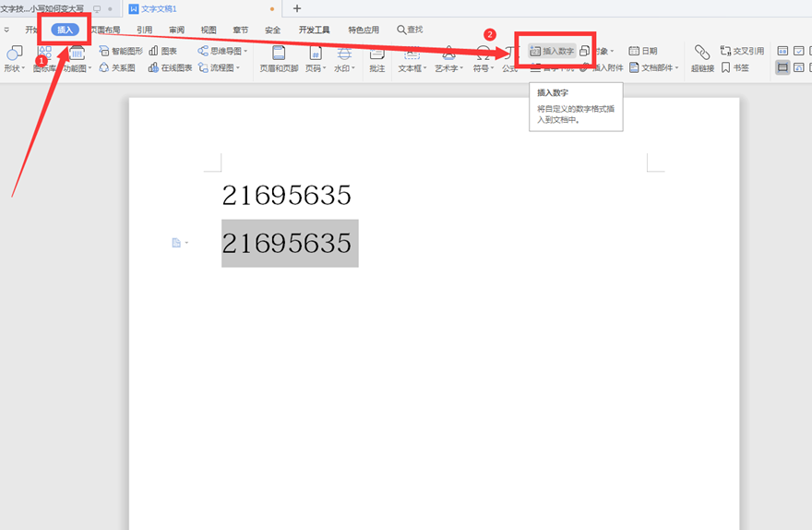The width and height of the screenshot is (812, 530).
Task: Insert 艺术字 word art
Action: click(x=449, y=58)
